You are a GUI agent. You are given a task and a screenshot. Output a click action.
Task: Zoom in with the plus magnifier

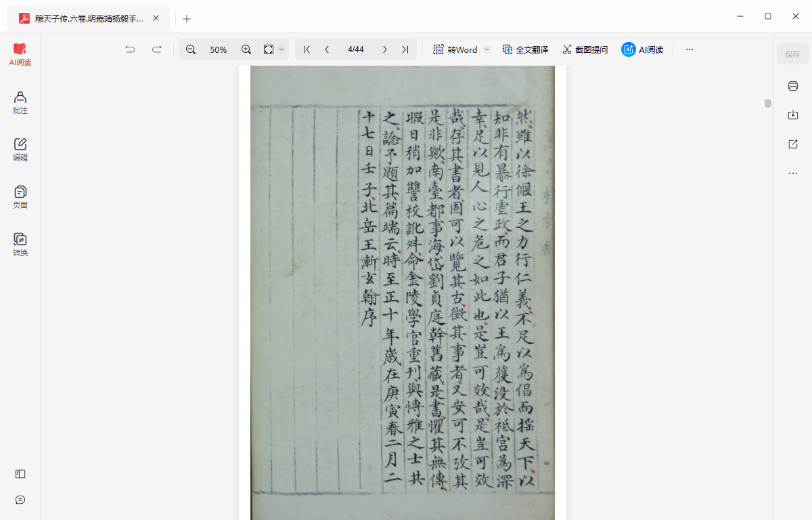point(246,49)
